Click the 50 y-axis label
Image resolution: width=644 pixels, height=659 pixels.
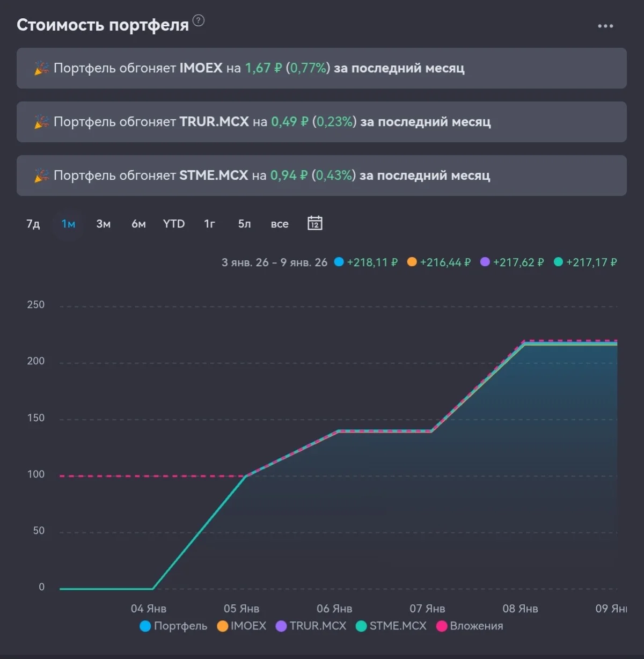(39, 531)
